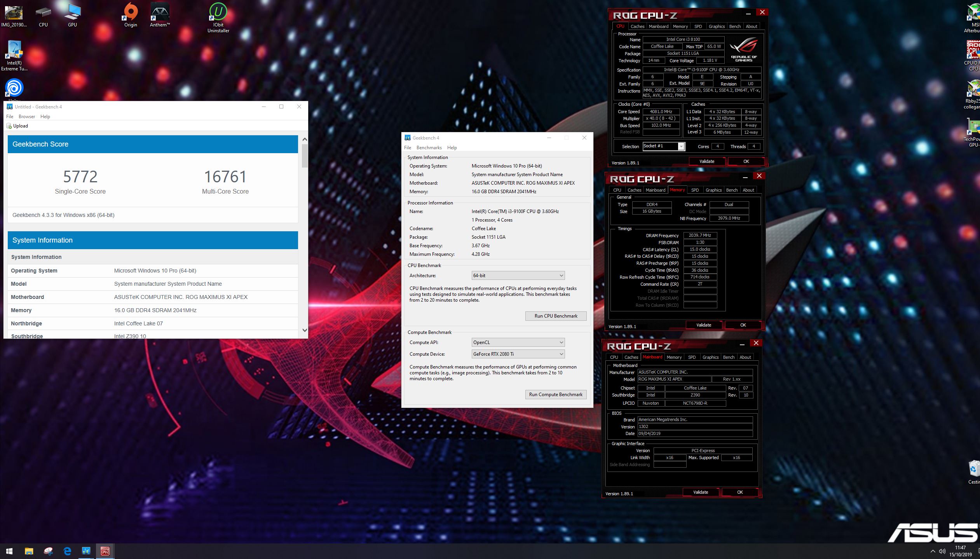Click the Geekbench results vertical scrollbar thumb

pyautogui.click(x=305, y=156)
